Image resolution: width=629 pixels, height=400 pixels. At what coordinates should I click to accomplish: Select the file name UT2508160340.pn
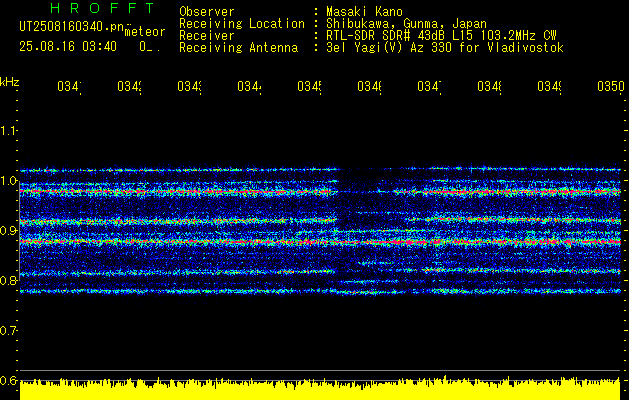(x=72, y=27)
